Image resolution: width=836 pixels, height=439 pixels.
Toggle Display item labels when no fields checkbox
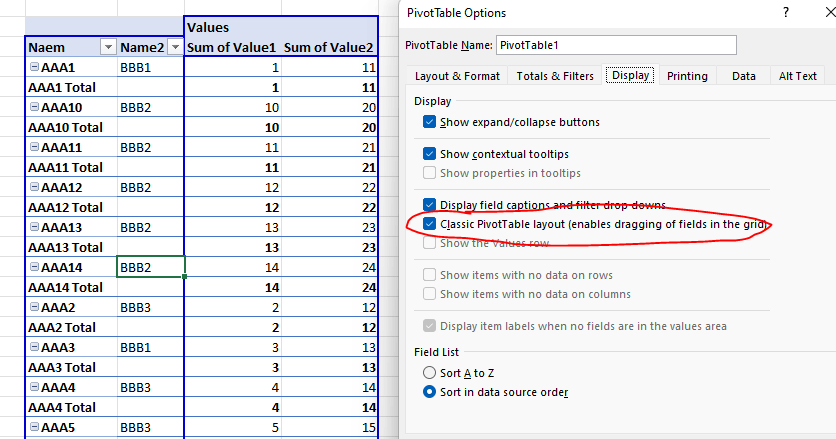point(429,326)
